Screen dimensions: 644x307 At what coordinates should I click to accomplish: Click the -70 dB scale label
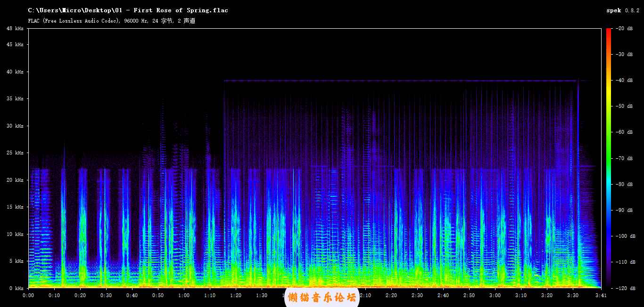(x=624, y=158)
